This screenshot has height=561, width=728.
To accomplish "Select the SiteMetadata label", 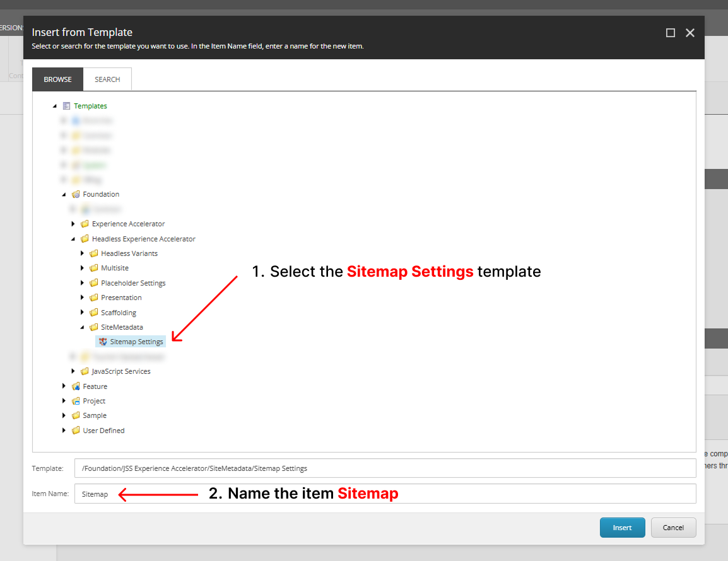I will coord(122,327).
